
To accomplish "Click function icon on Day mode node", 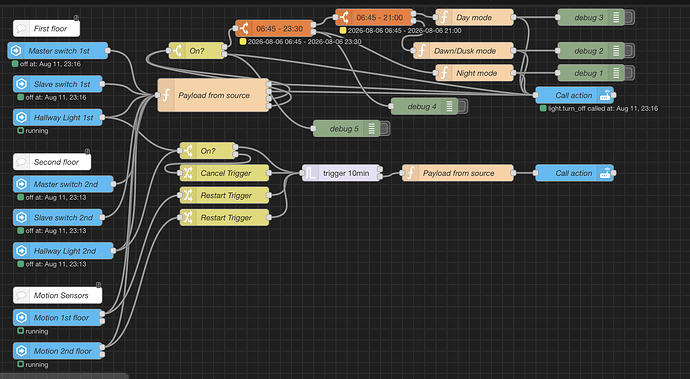I will tap(444, 18).
